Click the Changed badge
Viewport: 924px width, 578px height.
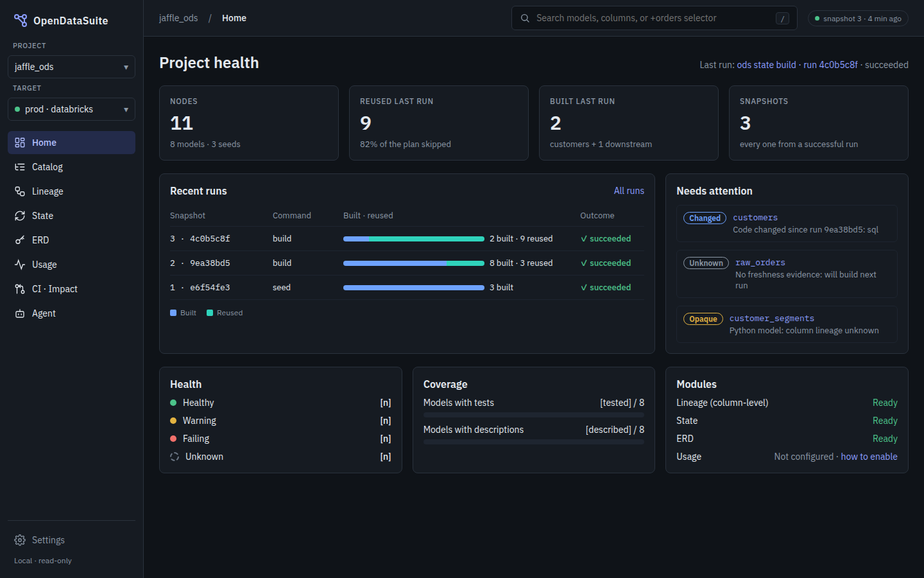[705, 218]
